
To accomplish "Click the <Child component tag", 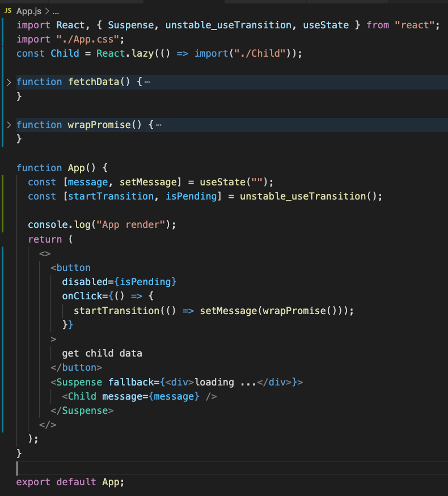I will (79, 397).
